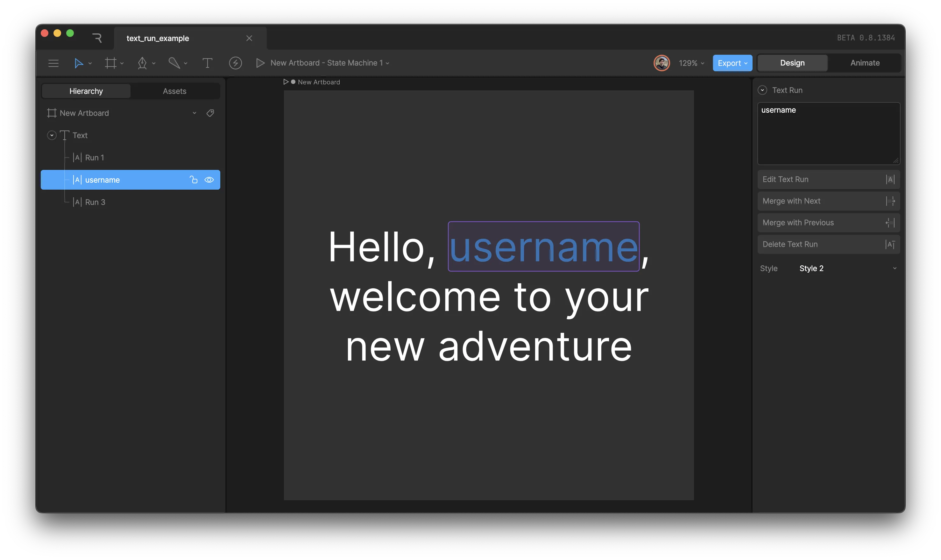The height and width of the screenshot is (560, 941).
Task: Click the tag icon beside New Artboard
Action: click(210, 113)
